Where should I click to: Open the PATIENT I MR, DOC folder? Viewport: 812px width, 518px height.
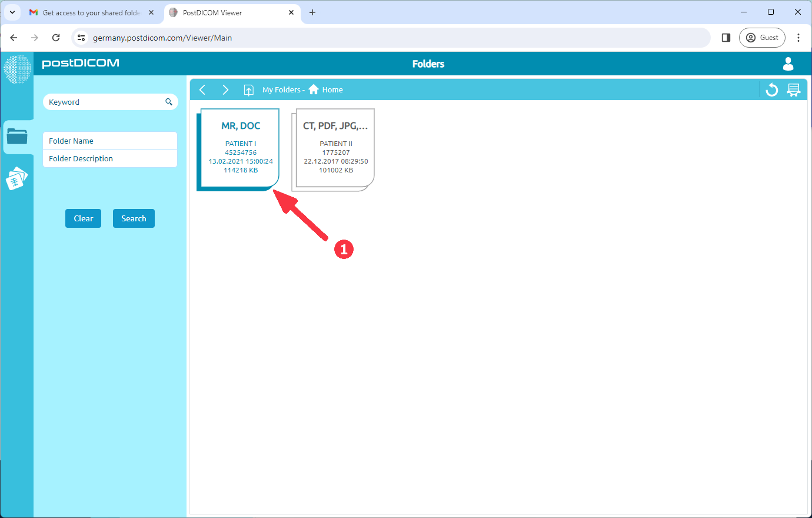click(x=240, y=147)
